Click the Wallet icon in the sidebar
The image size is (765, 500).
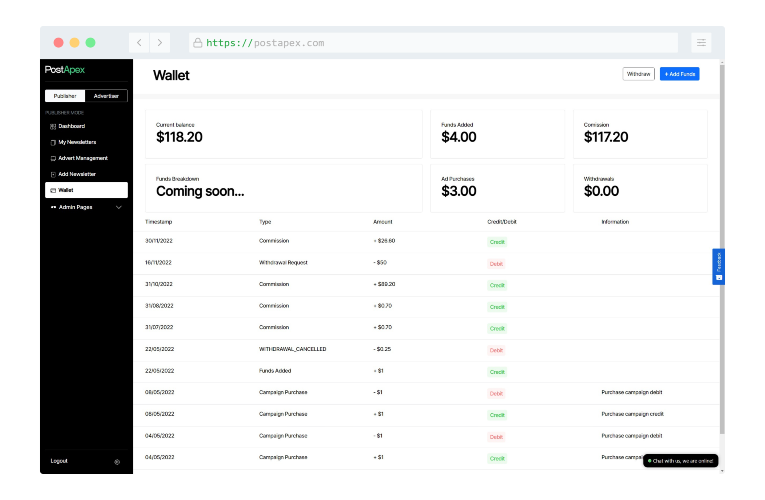(x=53, y=190)
